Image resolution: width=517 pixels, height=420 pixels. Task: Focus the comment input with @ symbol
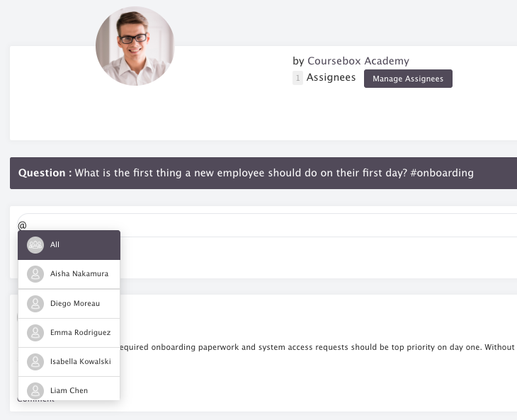(267, 225)
